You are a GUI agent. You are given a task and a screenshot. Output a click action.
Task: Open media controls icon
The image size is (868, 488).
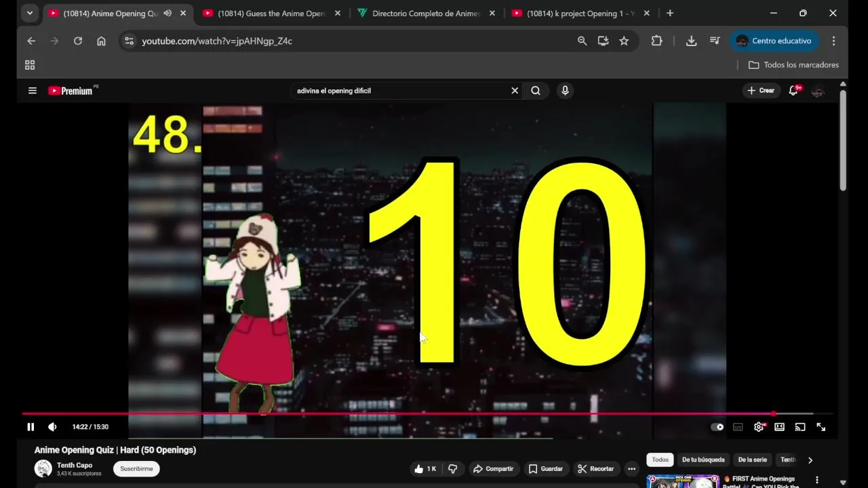[715, 41]
